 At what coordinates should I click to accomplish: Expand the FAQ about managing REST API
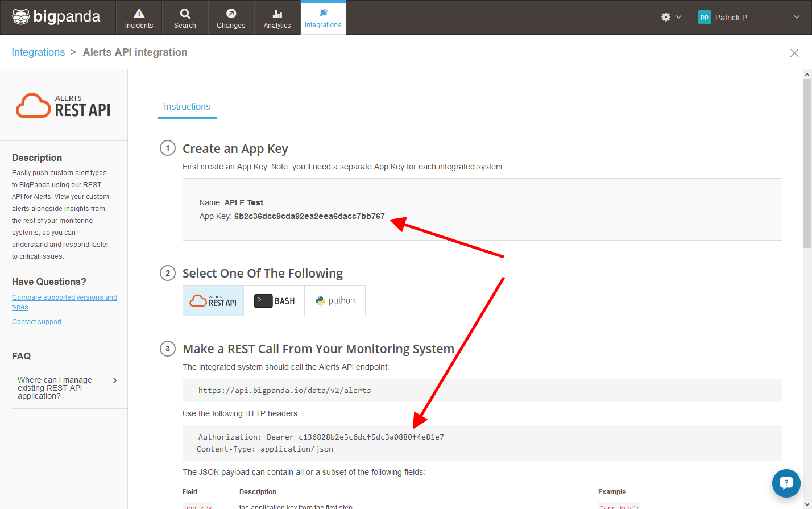click(67, 388)
